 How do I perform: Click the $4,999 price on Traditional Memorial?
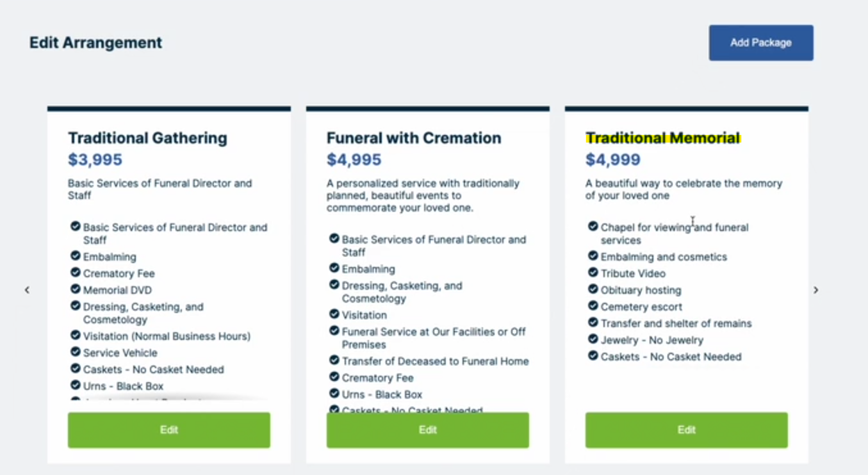(612, 160)
